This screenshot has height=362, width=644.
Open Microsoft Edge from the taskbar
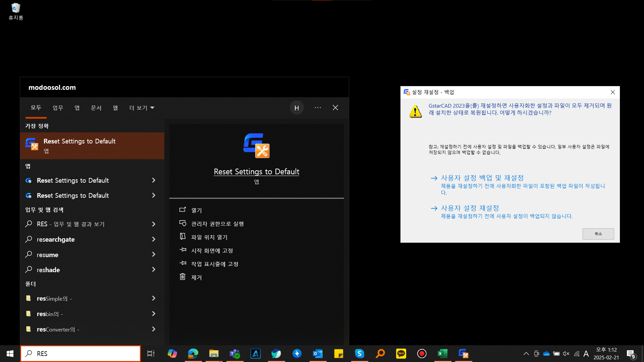click(193, 354)
